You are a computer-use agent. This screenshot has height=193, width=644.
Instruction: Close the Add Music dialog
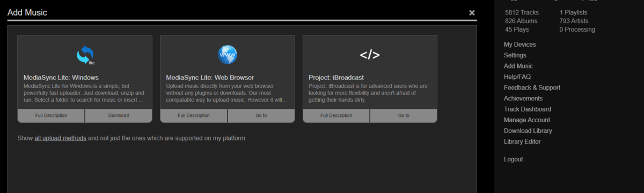click(472, 13)
